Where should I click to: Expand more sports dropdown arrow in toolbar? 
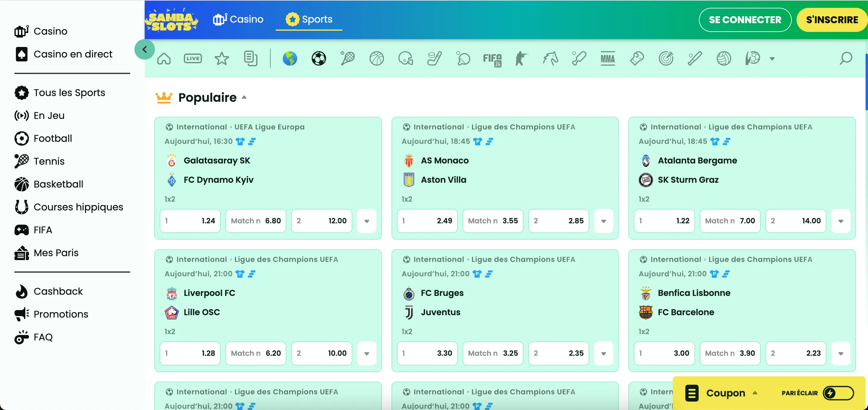[x=772, y=59]
